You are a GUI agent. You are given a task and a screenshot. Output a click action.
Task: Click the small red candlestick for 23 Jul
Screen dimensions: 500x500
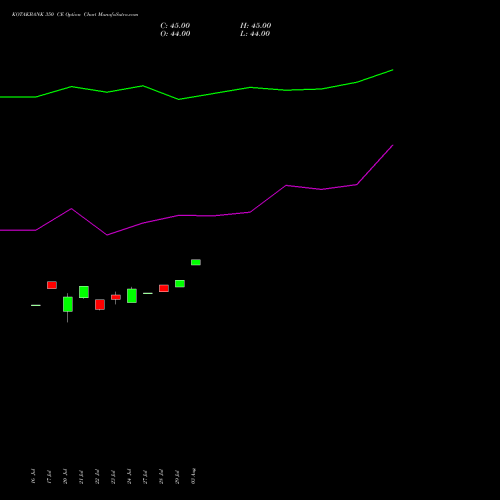point(116,297)
